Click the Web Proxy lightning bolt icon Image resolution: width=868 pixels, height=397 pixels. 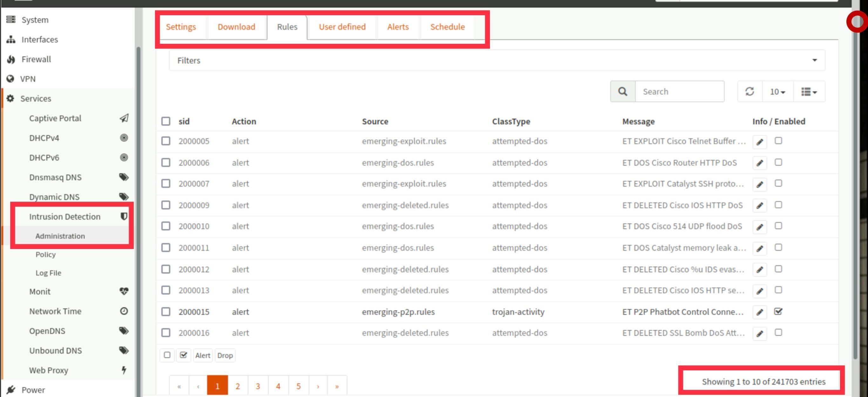point(124,370)
